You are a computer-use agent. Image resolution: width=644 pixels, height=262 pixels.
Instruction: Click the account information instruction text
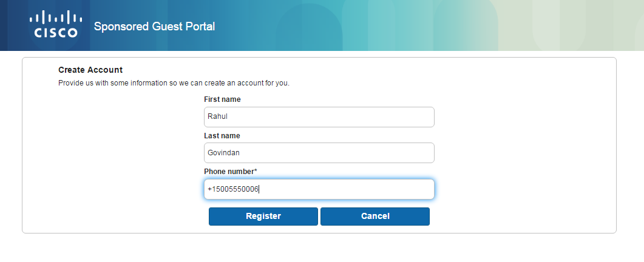[x=174, y=82]
